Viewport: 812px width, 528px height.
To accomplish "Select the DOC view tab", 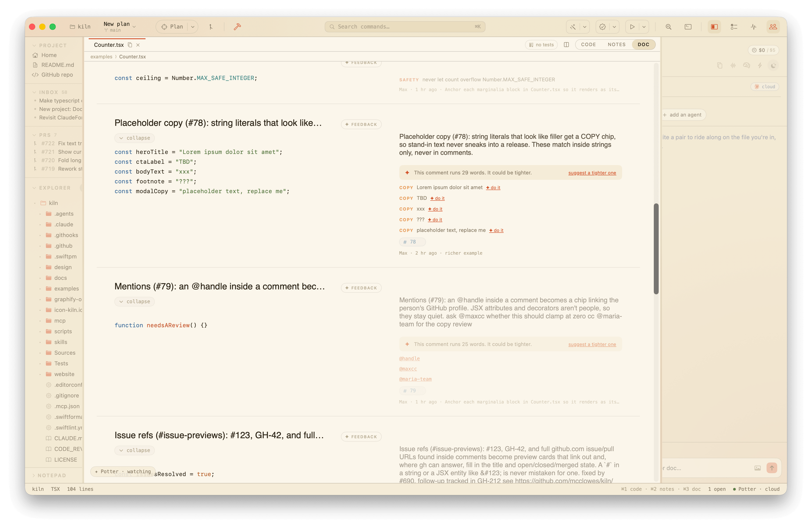I will [644, 44].
